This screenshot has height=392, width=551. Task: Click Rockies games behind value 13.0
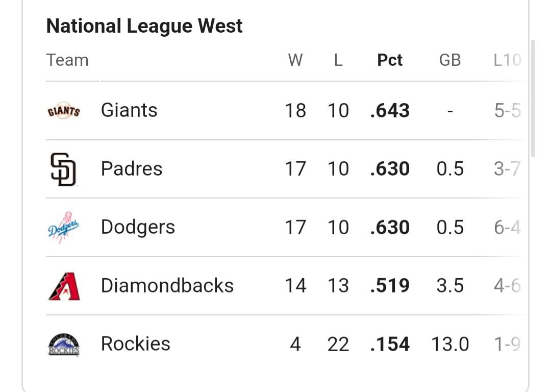tap(450, 344)
